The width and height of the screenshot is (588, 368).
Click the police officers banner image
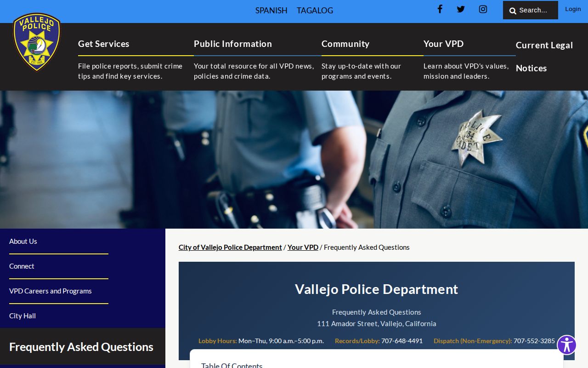click(x=294, y=160)
